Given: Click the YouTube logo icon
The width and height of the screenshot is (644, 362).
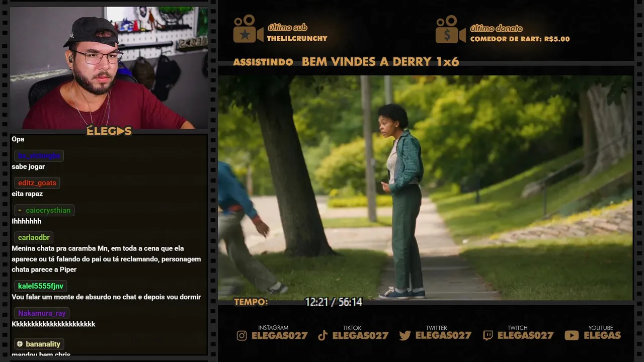Looking at the screenshot, I should click(x=572, y=335).
